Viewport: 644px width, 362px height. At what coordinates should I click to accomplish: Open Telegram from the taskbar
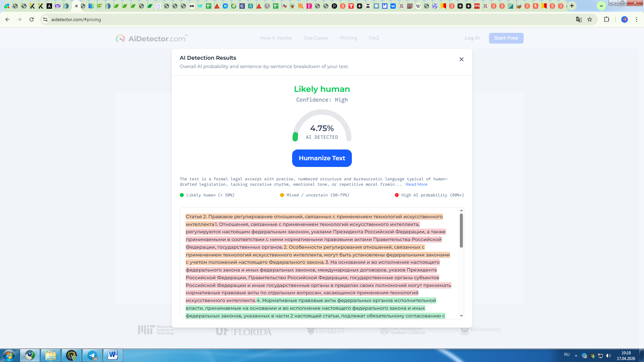(x=92, y=355)
